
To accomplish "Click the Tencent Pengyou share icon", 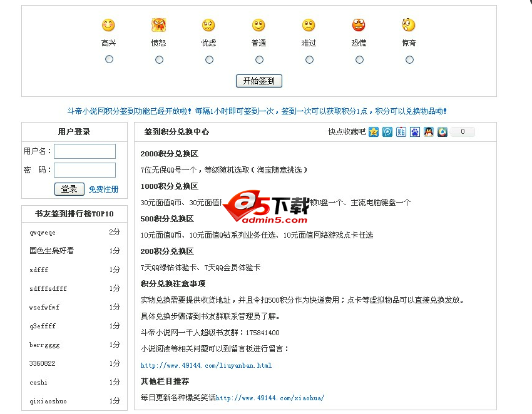I will [x=387, y=132].
